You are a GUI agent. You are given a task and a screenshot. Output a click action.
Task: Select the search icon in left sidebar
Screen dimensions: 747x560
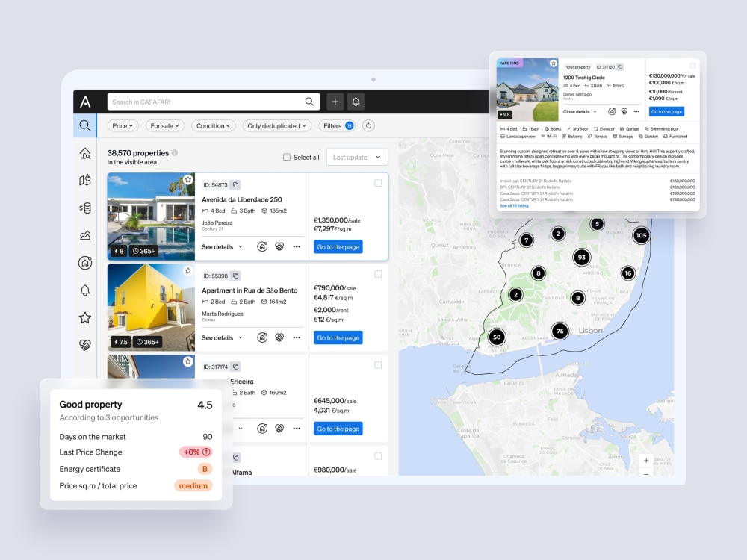[85, 125]
